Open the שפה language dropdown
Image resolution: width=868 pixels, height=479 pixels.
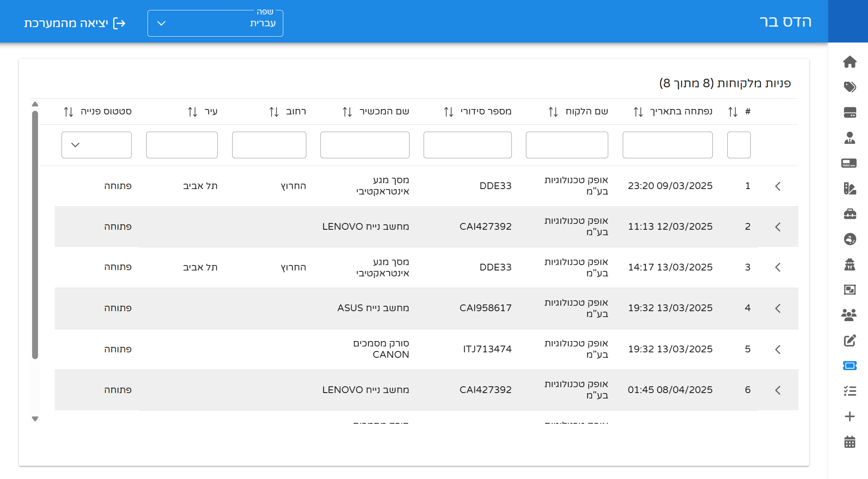click(215, 23)
